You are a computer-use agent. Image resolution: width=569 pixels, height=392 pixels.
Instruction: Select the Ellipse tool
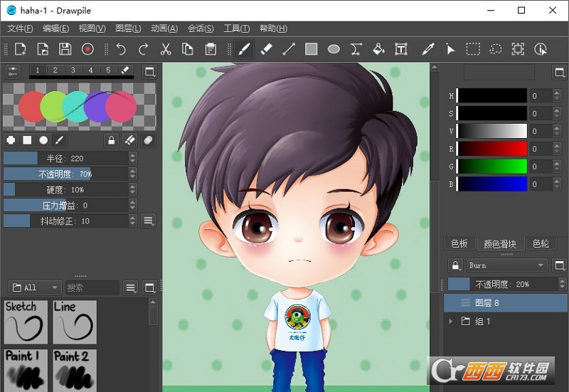[334, 49]
